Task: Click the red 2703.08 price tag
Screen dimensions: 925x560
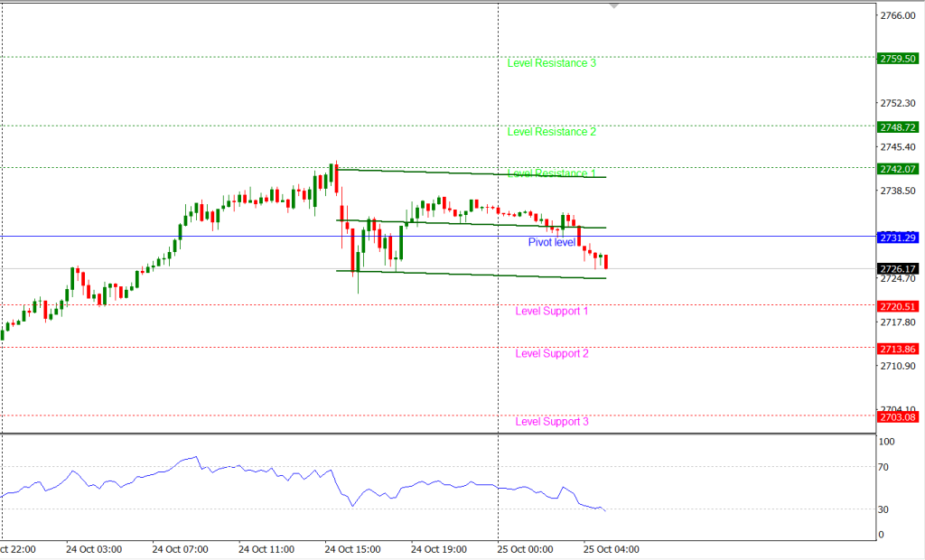Action: [899, 416]
